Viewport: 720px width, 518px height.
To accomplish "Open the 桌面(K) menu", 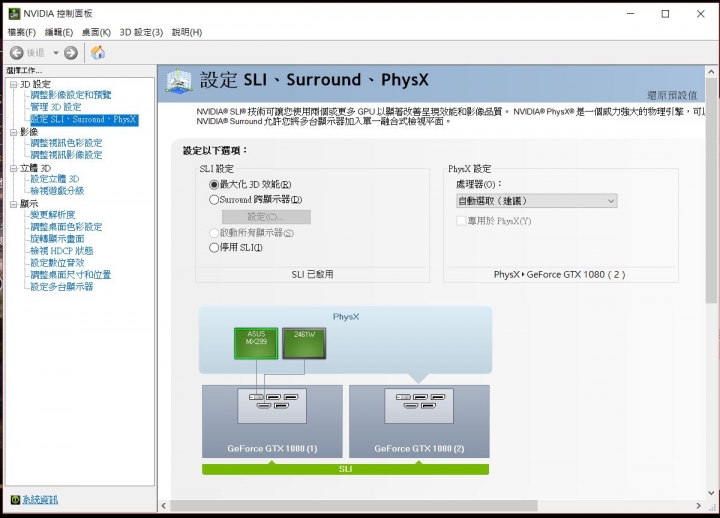I will [96, 32].
